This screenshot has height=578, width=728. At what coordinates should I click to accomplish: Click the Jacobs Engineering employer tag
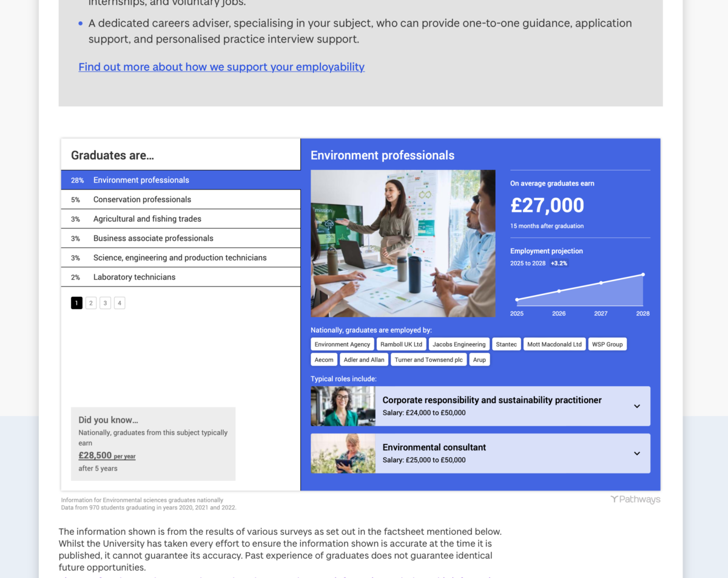tap(459, 344)
